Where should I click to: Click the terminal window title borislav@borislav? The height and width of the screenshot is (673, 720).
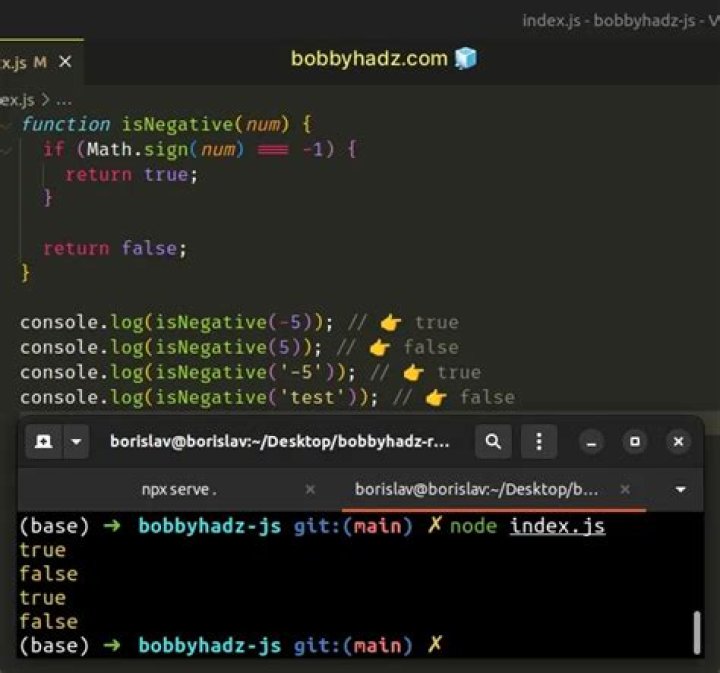[x=280, y=441]
